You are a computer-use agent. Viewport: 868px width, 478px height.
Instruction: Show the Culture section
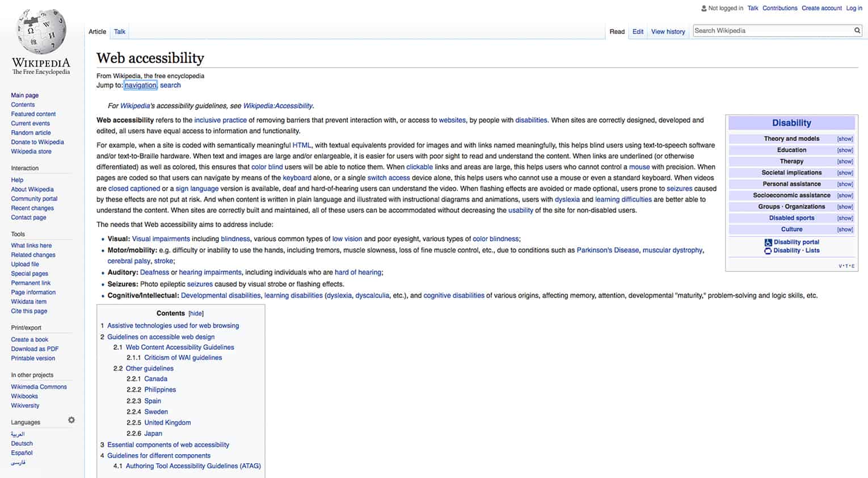[845, 230]
